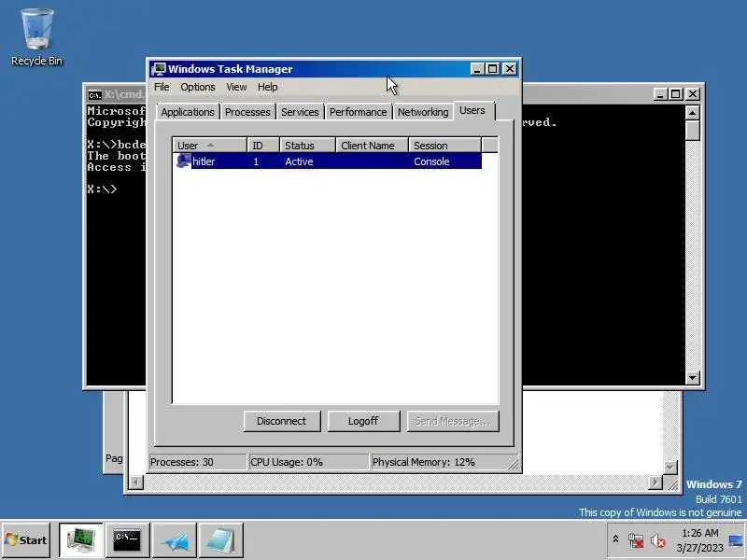
Task: Switch to the Networking tab
Action: (423, 112)
